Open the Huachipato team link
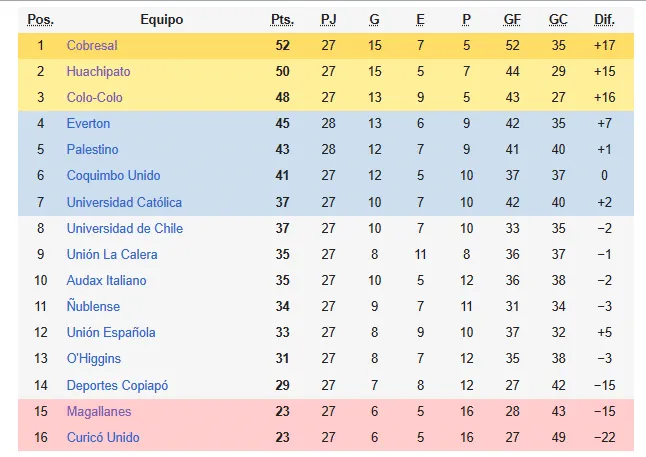 coord(98,71)
